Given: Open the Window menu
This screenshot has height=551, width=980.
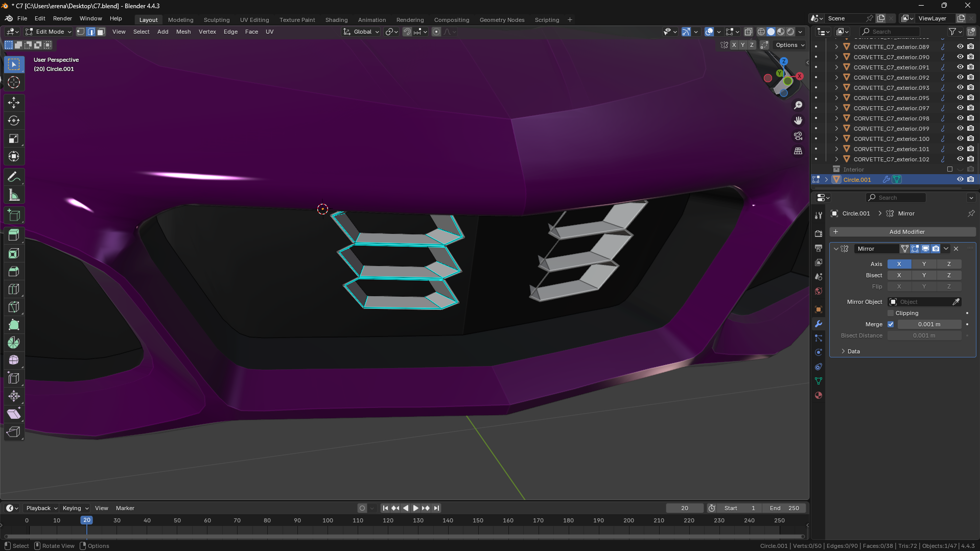Looking at the screenshot, I should pyautogui.click(x=90, y=18).
